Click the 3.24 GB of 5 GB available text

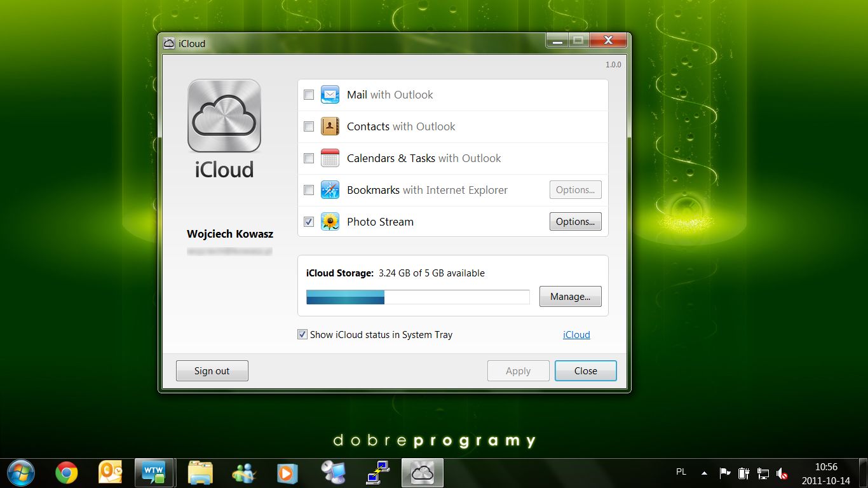[x=431, y=273]
